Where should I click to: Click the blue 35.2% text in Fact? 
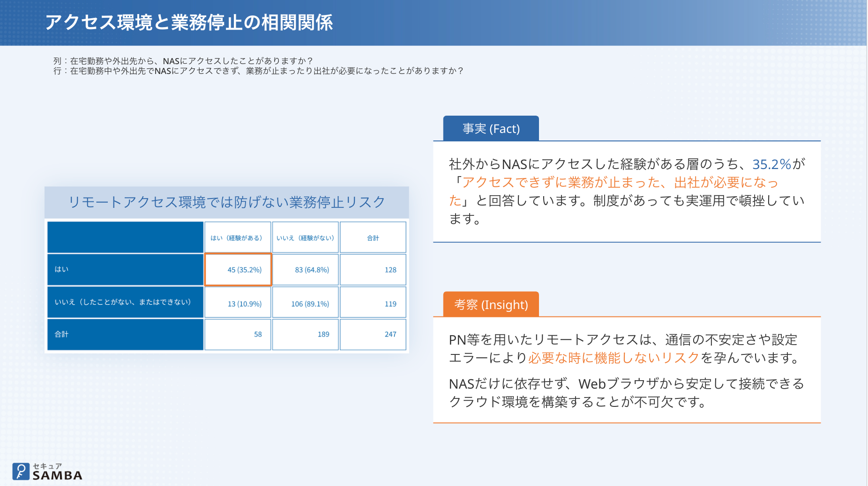tap(772, 164)
